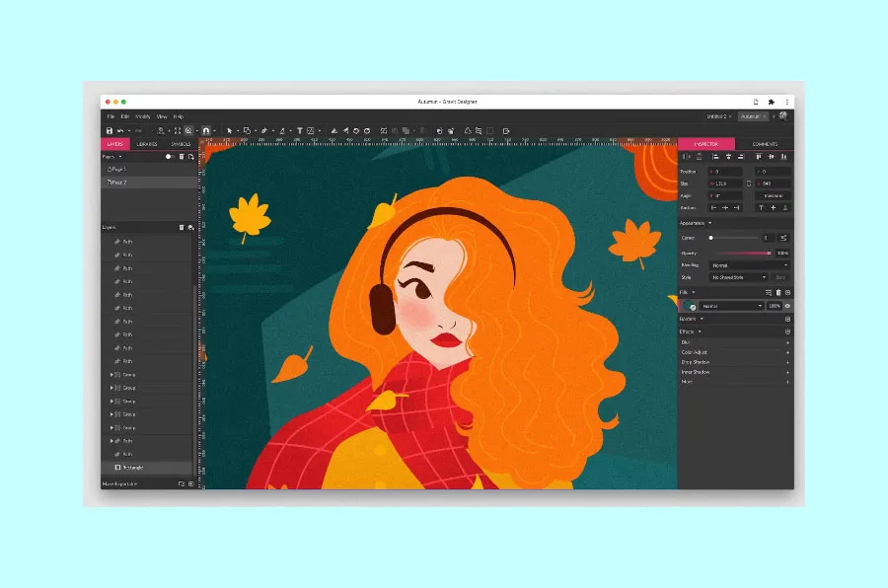Viewport: 888px width, 588px height.
Task: Click the New Layer icon in Layers panel
Action: [x=191, y=227]
